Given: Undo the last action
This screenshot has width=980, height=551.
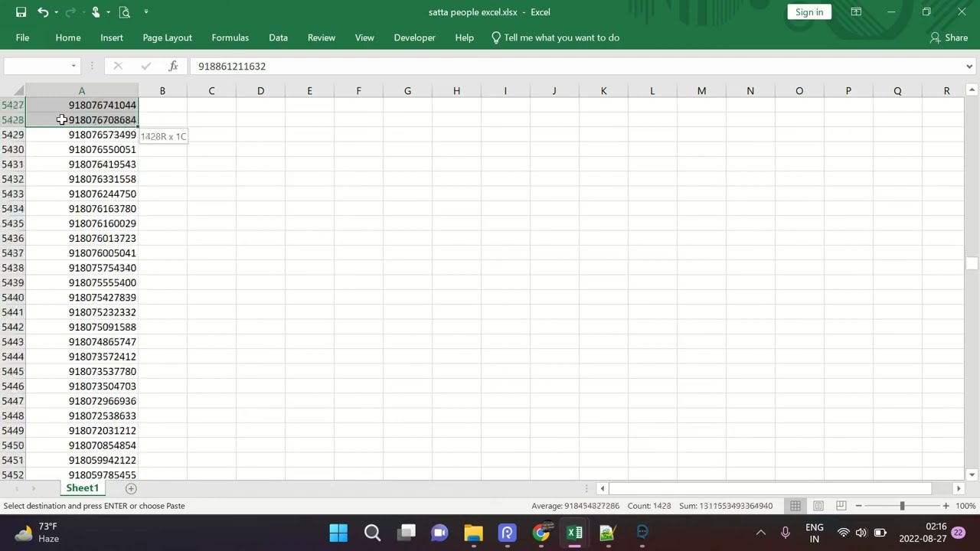Looking at the screenshot, I should pos(43,12).
